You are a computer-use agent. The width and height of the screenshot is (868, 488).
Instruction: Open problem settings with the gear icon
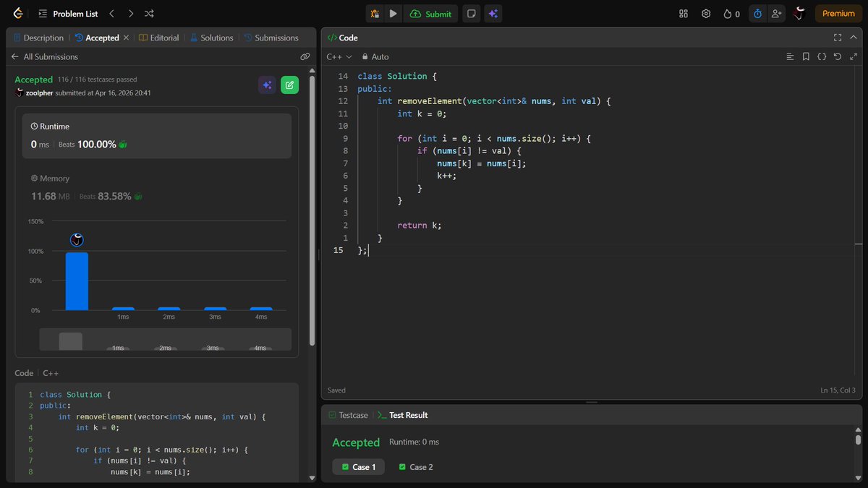click(x=706, y=13)
